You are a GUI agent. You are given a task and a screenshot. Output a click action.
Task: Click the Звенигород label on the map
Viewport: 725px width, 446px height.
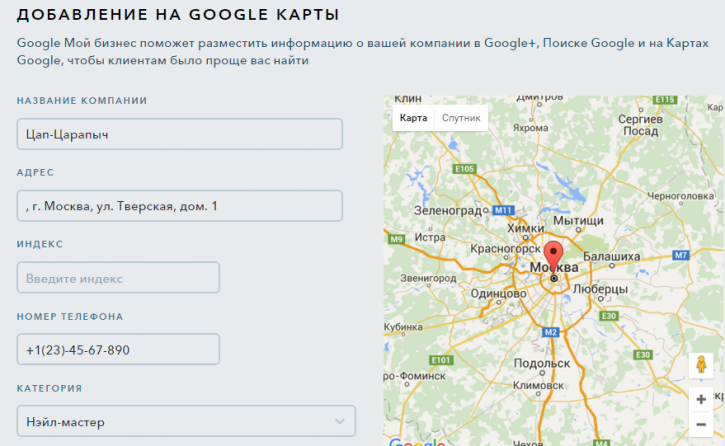point(428,278)
